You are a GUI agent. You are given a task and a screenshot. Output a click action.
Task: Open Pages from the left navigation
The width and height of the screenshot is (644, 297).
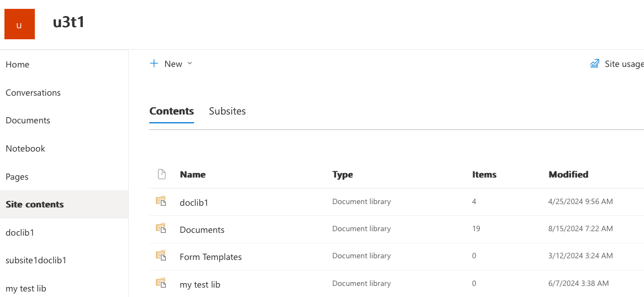[x=17, y=177]
